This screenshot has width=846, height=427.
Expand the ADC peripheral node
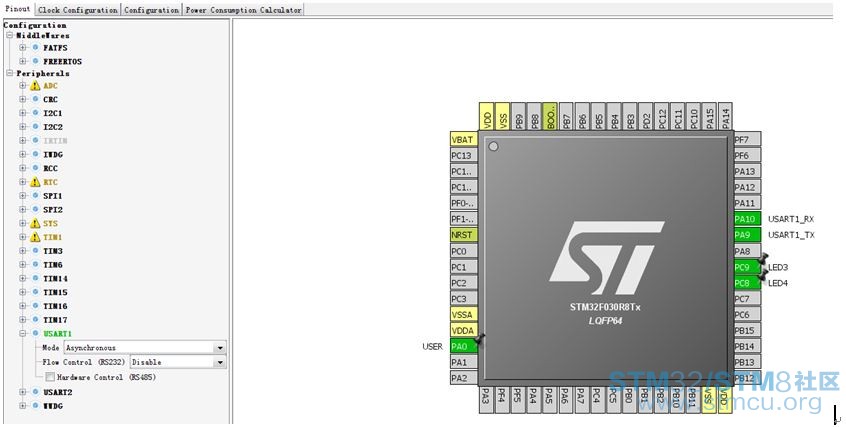(x=23, y=85)
